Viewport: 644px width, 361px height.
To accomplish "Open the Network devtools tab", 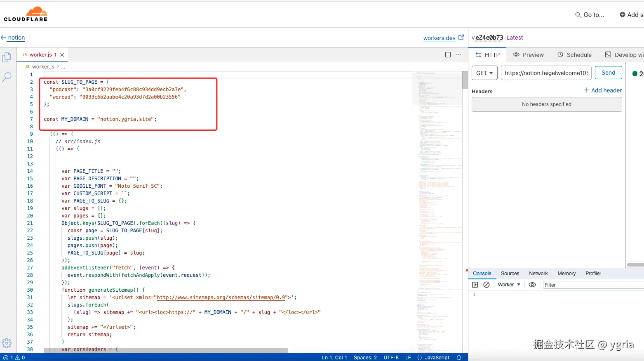I will (538, 274).
